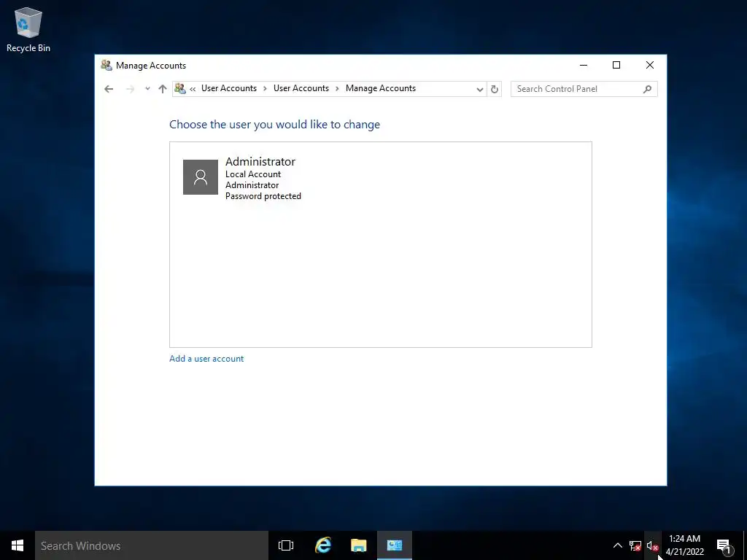
Task: Open the second User Accounts breadcrumb
Action: [301, 88]
